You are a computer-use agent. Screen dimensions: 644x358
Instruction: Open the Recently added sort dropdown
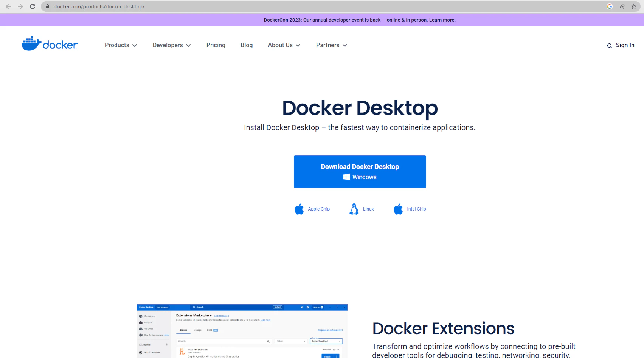[x=326, y=341]
